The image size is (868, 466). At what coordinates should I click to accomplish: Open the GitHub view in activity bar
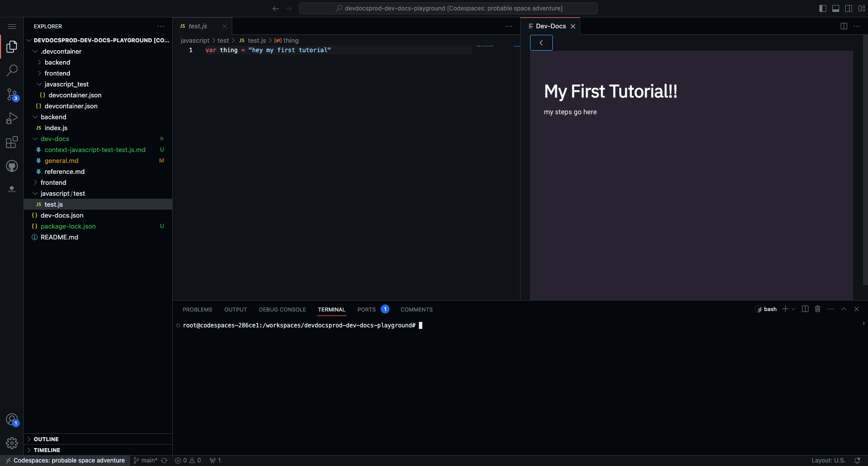point(12,166)
